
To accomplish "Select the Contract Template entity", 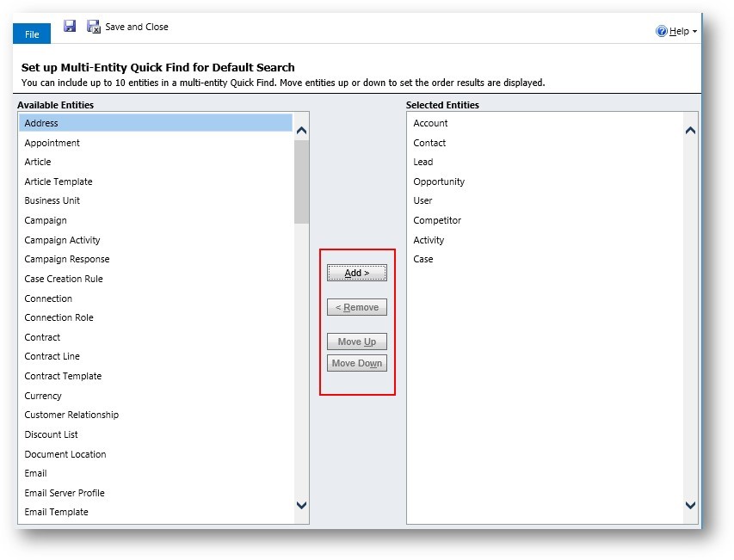I will click(156, 376).
